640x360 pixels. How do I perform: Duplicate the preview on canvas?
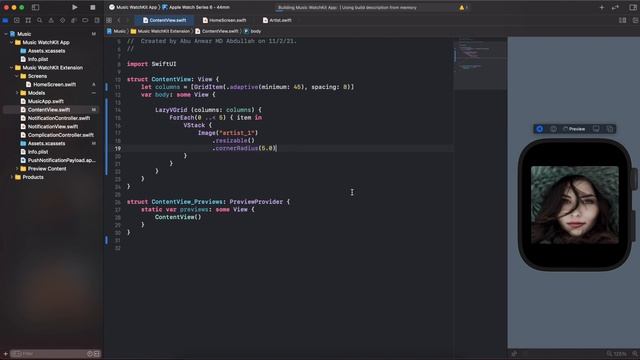(610, 129)
